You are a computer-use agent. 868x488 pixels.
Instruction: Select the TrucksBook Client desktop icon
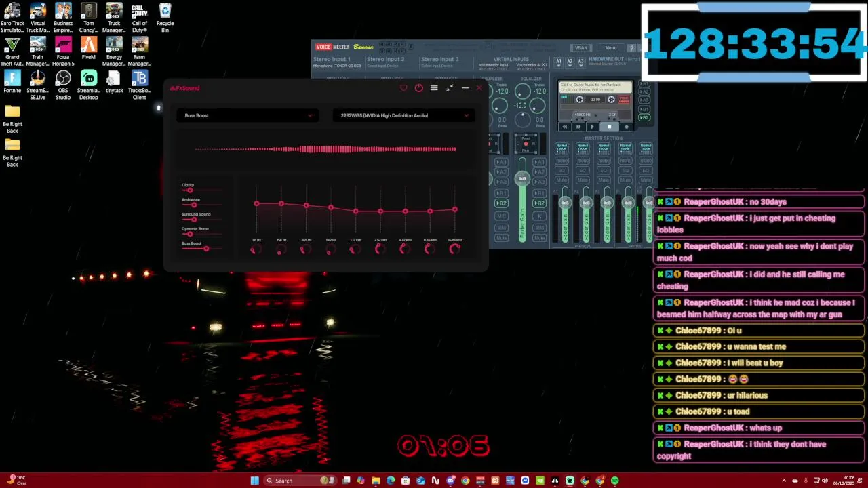[x=140, y=85]
